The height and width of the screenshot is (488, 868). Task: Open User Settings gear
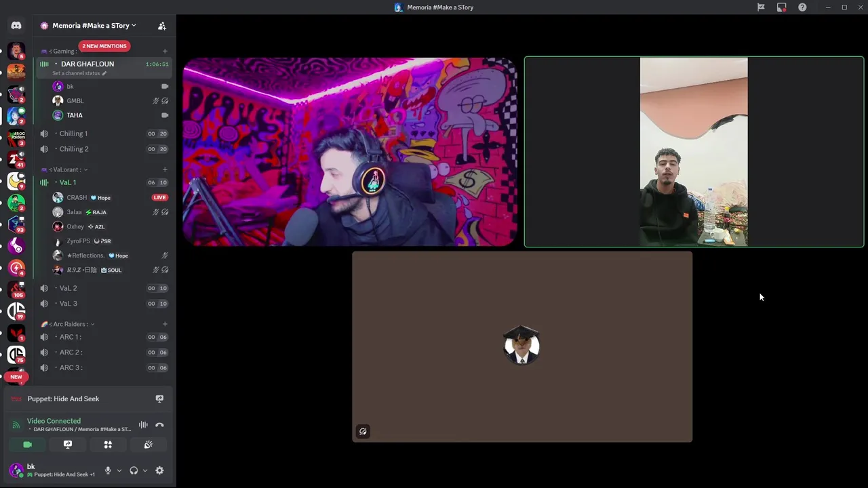[159, 470]
